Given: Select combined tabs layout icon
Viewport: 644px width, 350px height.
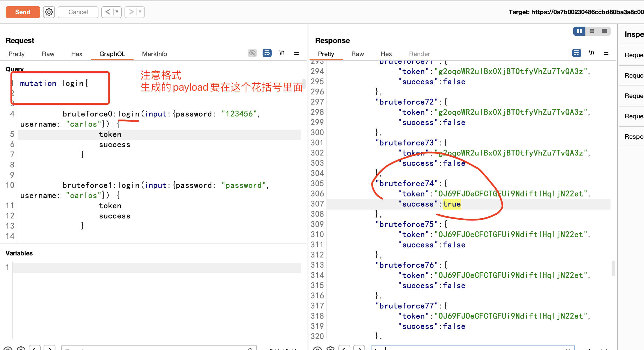Looking at the screenshot, I should click(604, 31).
